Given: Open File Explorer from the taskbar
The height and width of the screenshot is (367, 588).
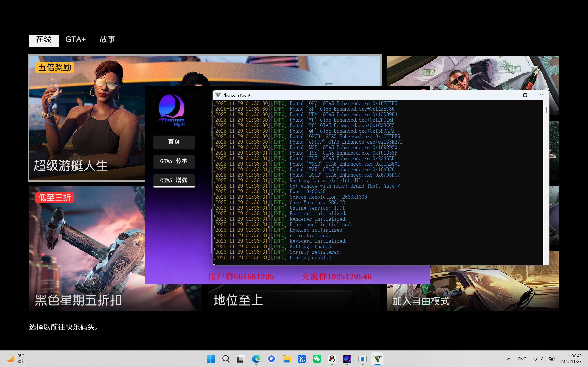Looking at the screenshot, I should [286, 359].
